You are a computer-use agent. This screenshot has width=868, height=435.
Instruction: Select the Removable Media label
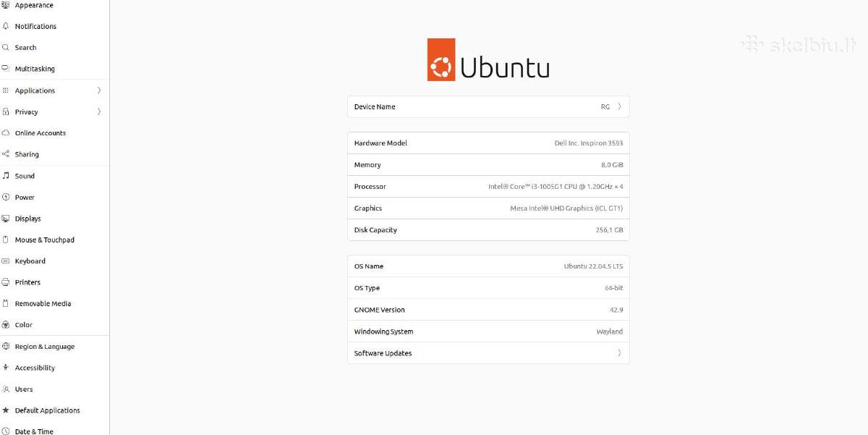coord(43,304)
